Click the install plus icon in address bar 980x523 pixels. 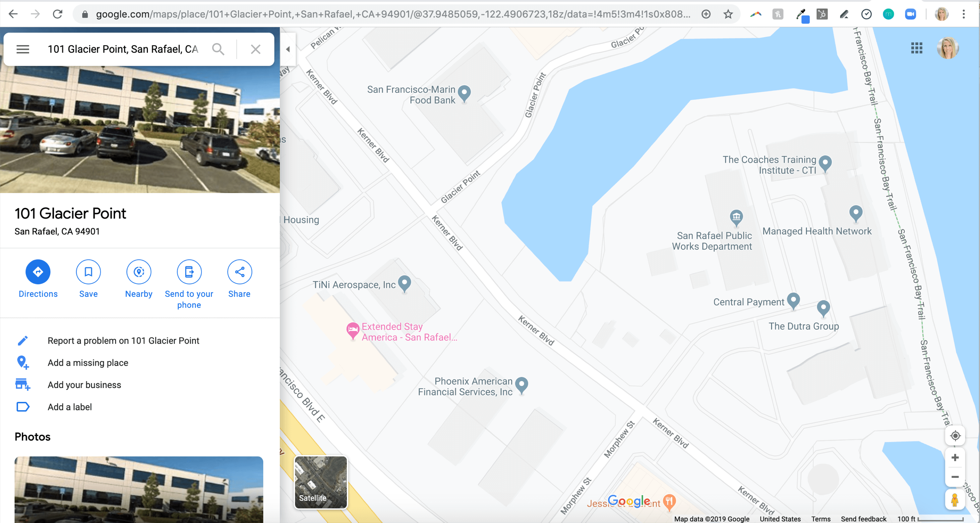click(x=706, y=14)
